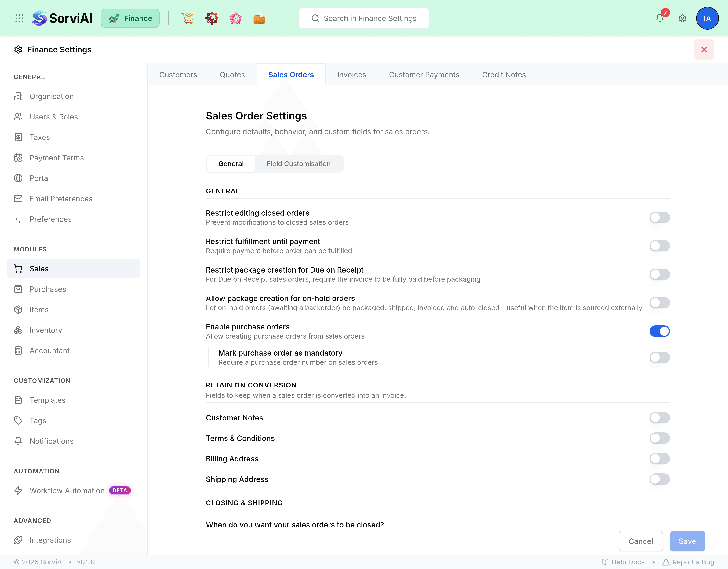Click the Save button

(x=687, y=541)
